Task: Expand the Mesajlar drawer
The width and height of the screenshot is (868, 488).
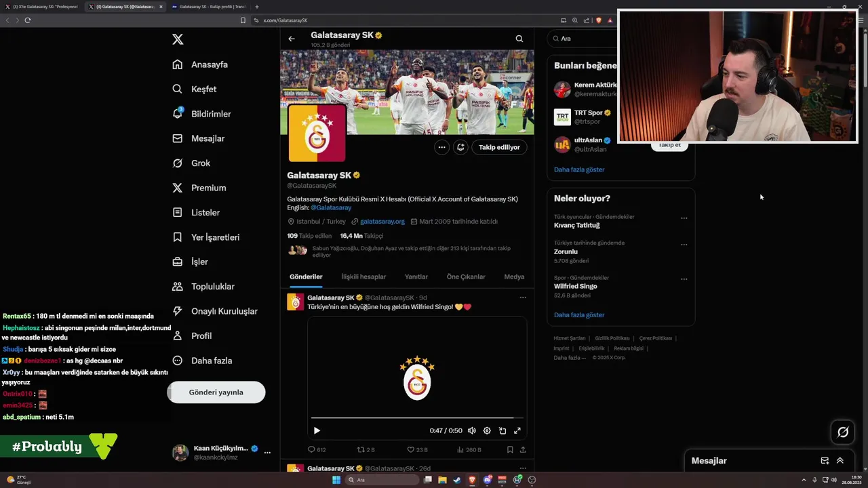Action: click(x=840, y=461)
